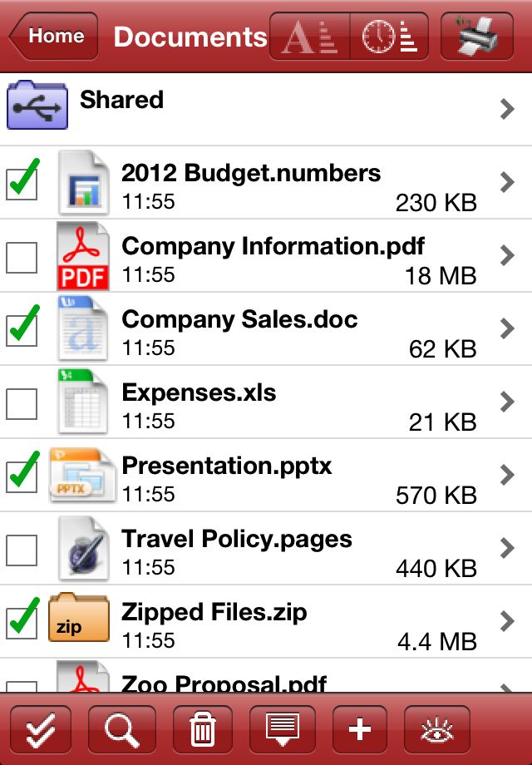Tap the chevron next to Travel Policy.pages
Viewport: 532px width, 765px height.
point(507,548)
